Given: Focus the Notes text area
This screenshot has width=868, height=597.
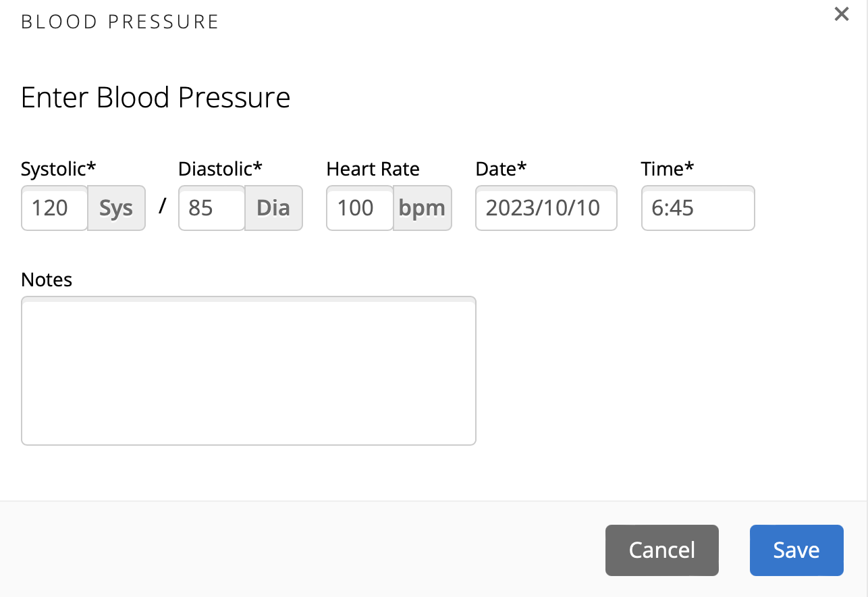Looking at the screenshot, I should click(x=248, y=371).
